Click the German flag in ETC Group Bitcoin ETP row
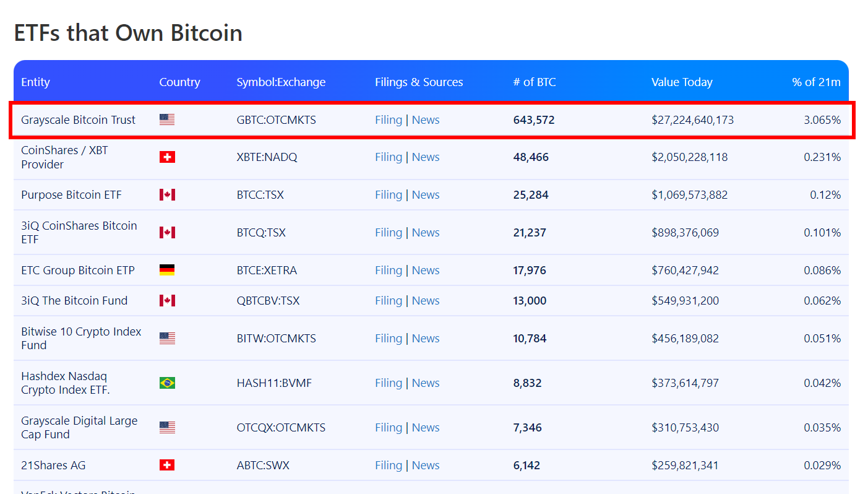The height and width of the screenshot is (494, 868). coord(167,270)
